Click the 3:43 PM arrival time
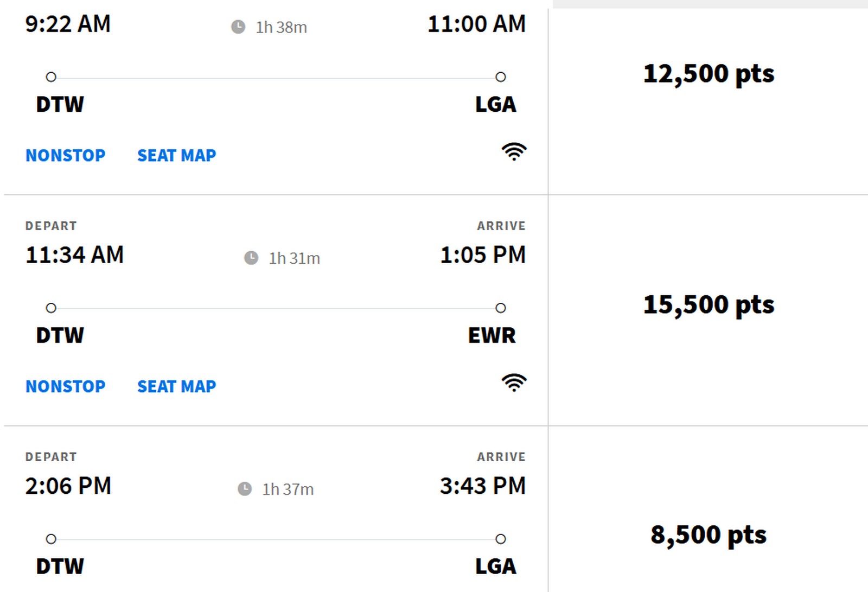868x592 pixels. 483,486
